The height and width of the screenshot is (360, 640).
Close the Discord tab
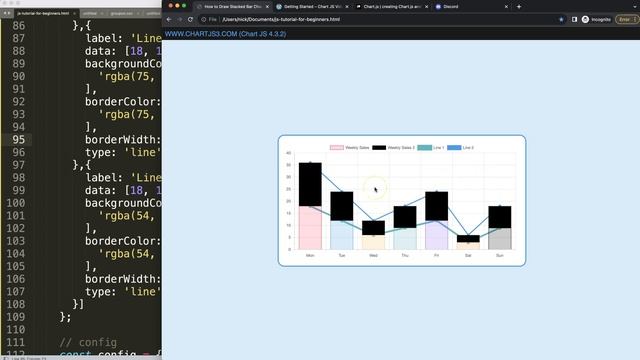506,7
